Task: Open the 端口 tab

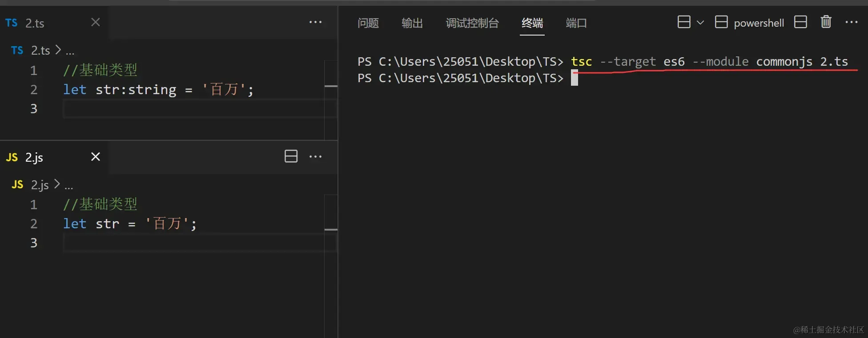Action: coord(576,23)
